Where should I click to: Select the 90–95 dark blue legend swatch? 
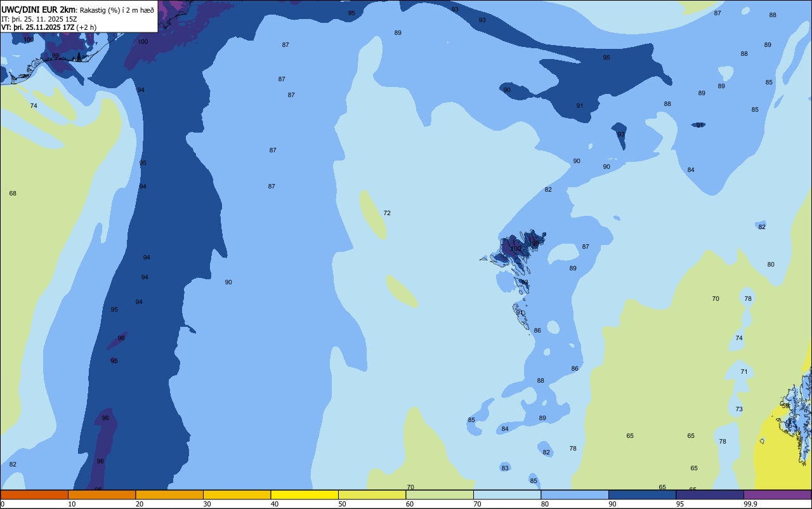(642, 494)
